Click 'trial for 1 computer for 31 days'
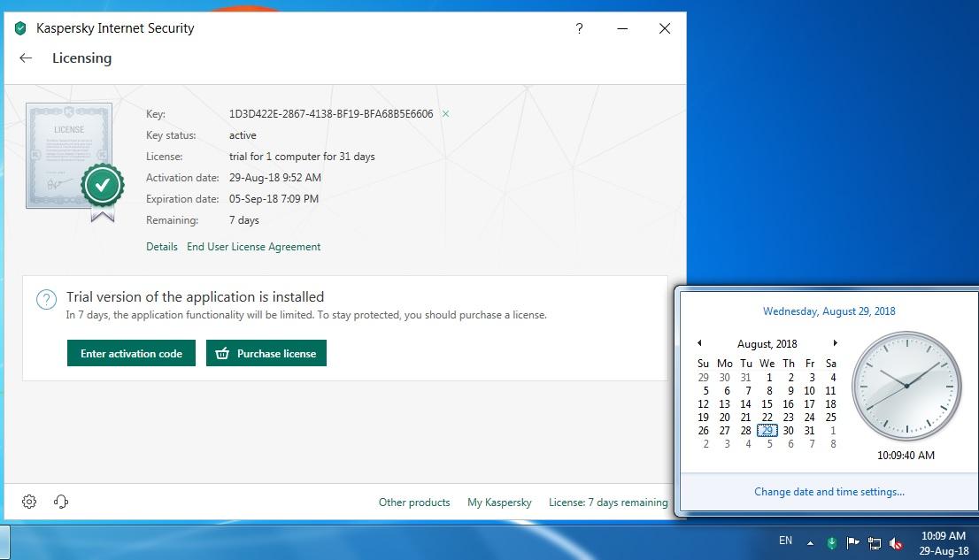This screenshot has width=979, height=560. pyautogui.click(x=302, y=156)
